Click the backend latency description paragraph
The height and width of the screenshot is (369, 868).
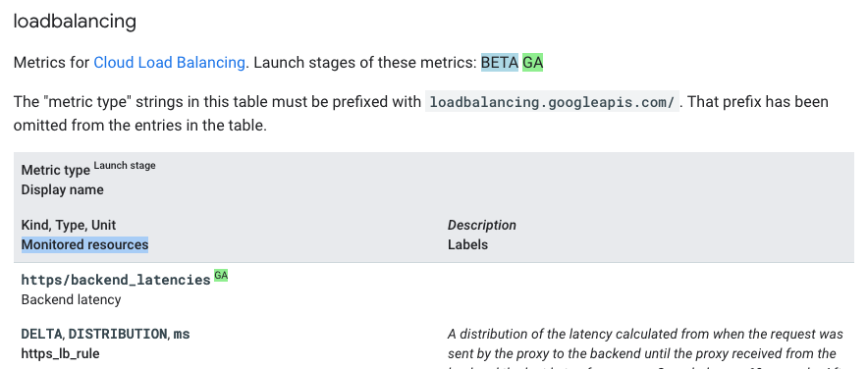pos(645,348)
